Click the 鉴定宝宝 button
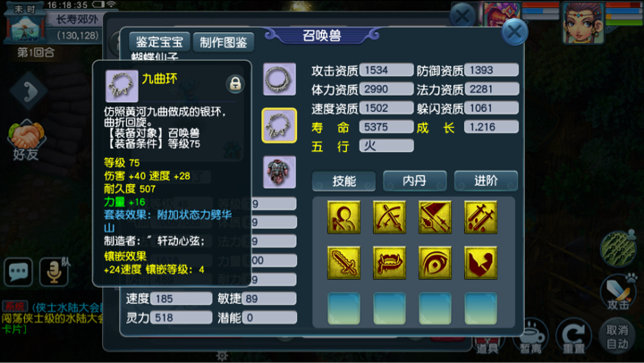 coord(159,42)
